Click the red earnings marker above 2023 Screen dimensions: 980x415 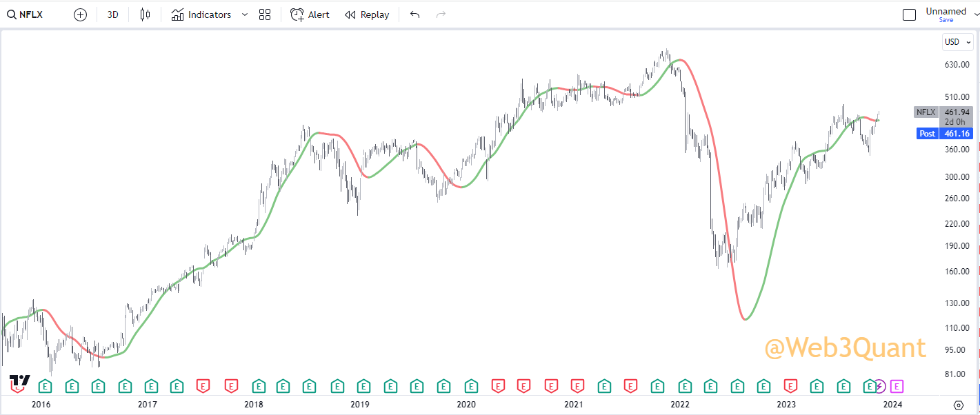click(790, 386)
